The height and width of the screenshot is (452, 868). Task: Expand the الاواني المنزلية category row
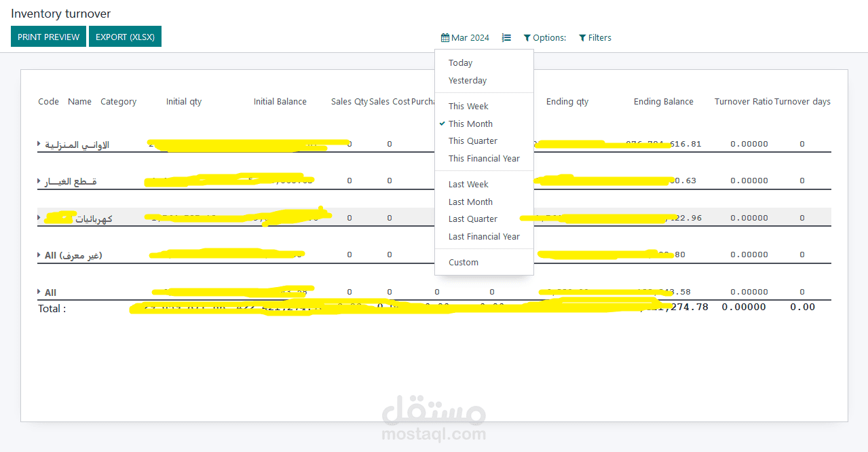click(38, 145)
